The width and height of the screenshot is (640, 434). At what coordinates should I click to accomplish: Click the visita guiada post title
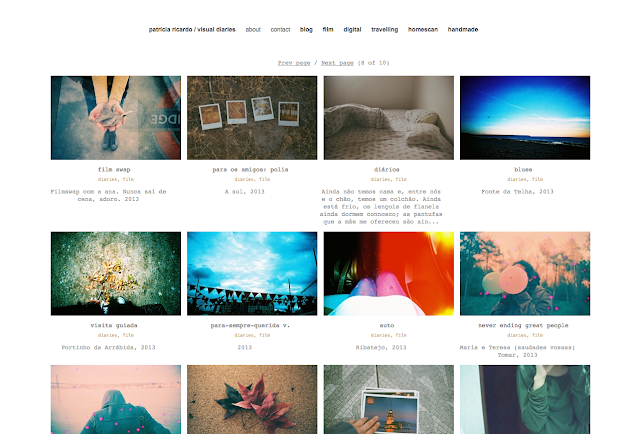[114, 325]
